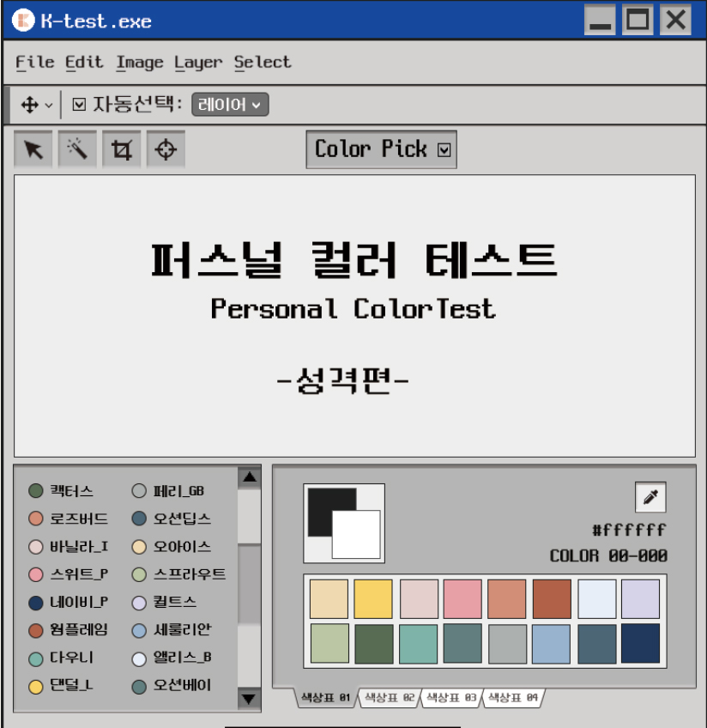The image size is (707, 728).
Task: Toggle the 자동선택 checkbox
Action: (x=79, y=105)
